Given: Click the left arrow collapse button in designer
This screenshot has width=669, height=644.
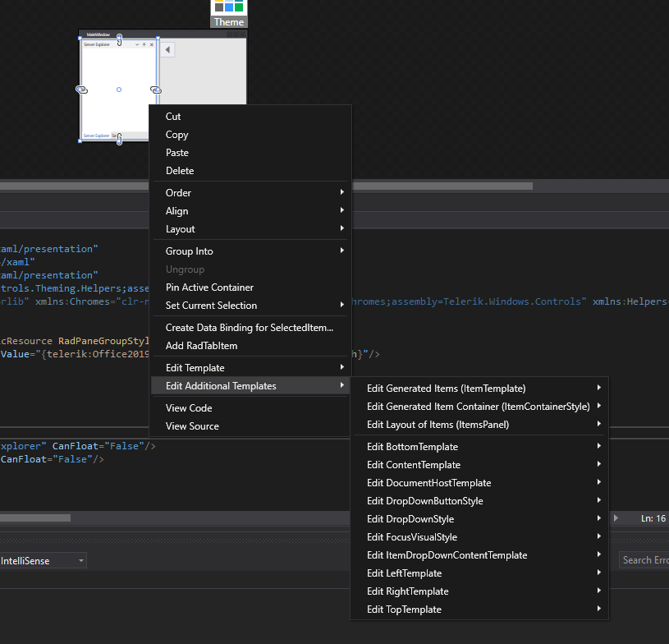Looking at the screenshot, I should 167,50.
